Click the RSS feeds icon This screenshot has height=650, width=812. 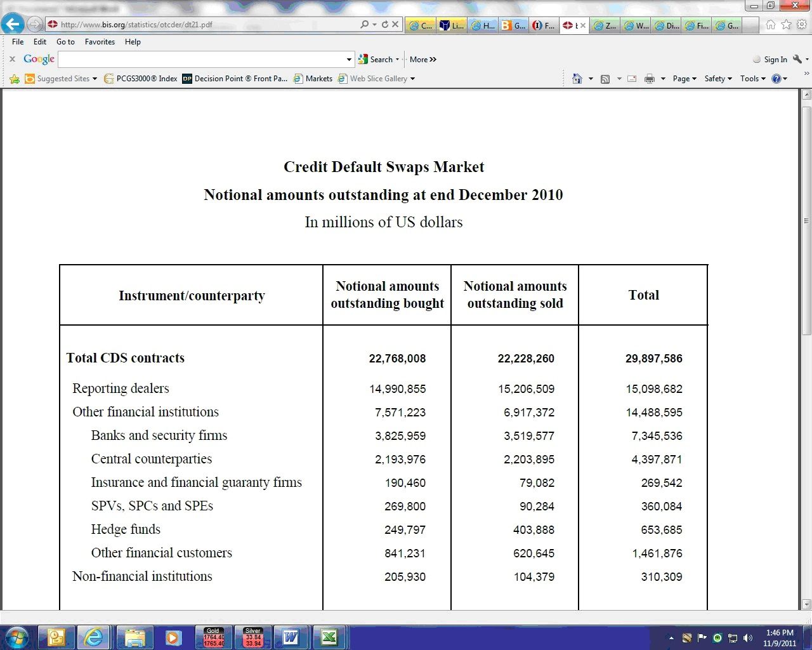point(605,79)
